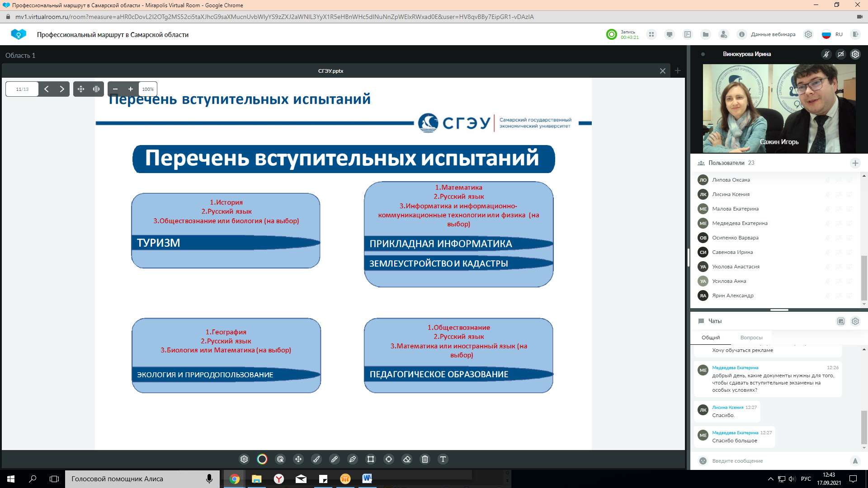Unmute microphone in video panel
The image size is (868, 488).
[x=826, y=54]
